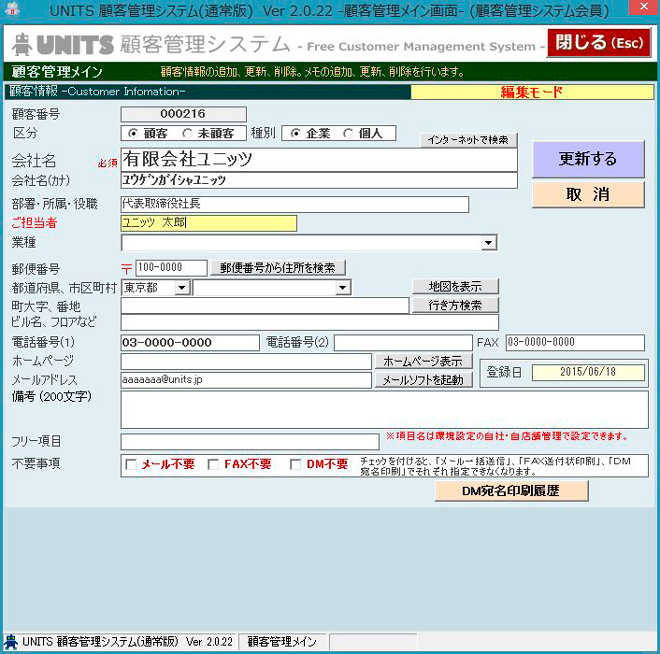Click the 会社名 field with 有限会社ユニッツ
660x654 pixels.
(319, 160)
